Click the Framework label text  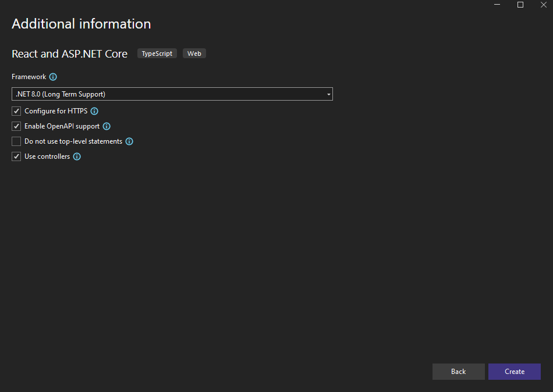point(29,77)
